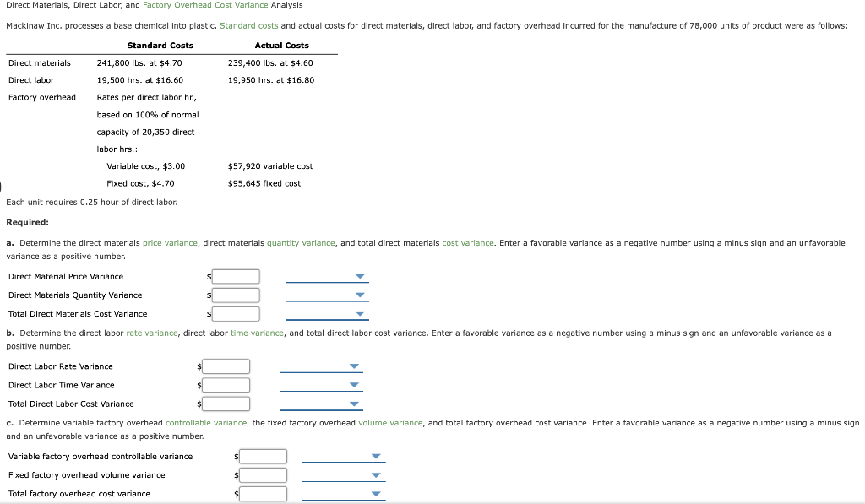Screen dimensions: 865x504
Task: Click the variable overhead controllable variance amount field
Action: [x=264, y=456]
